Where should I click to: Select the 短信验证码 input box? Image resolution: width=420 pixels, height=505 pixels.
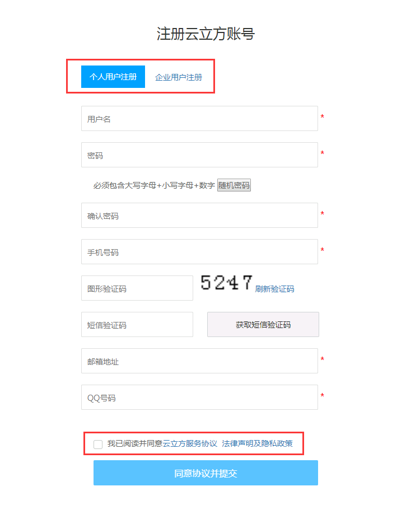tap(137, 325)
